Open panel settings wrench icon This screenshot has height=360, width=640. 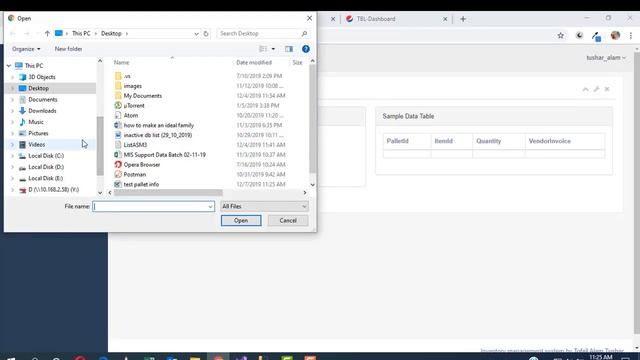[596, 89]
